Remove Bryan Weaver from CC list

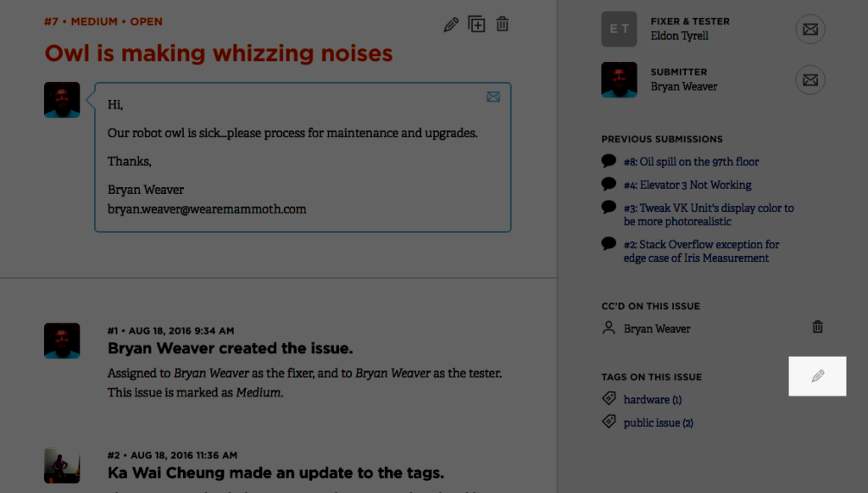tap(817, 327)
